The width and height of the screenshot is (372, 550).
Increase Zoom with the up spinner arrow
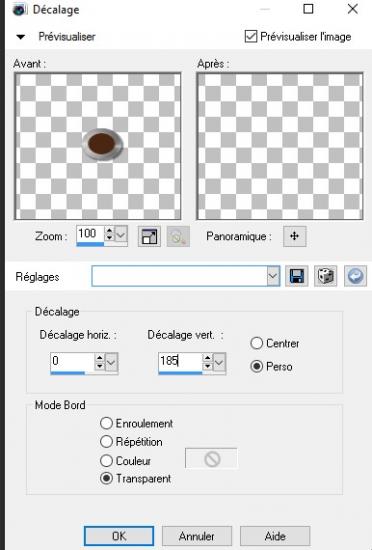110,231
